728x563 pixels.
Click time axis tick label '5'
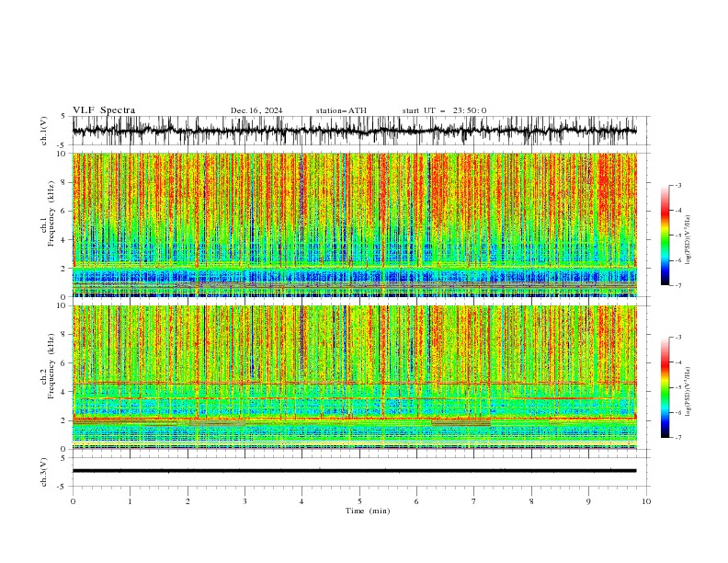tap(359, 501)
